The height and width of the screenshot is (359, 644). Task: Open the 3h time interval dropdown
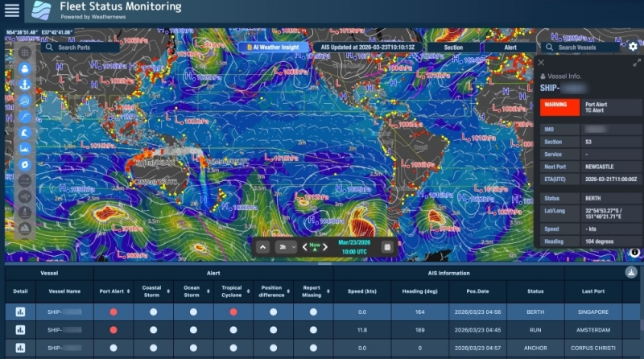pyautogui.click(x=286, y=246)
